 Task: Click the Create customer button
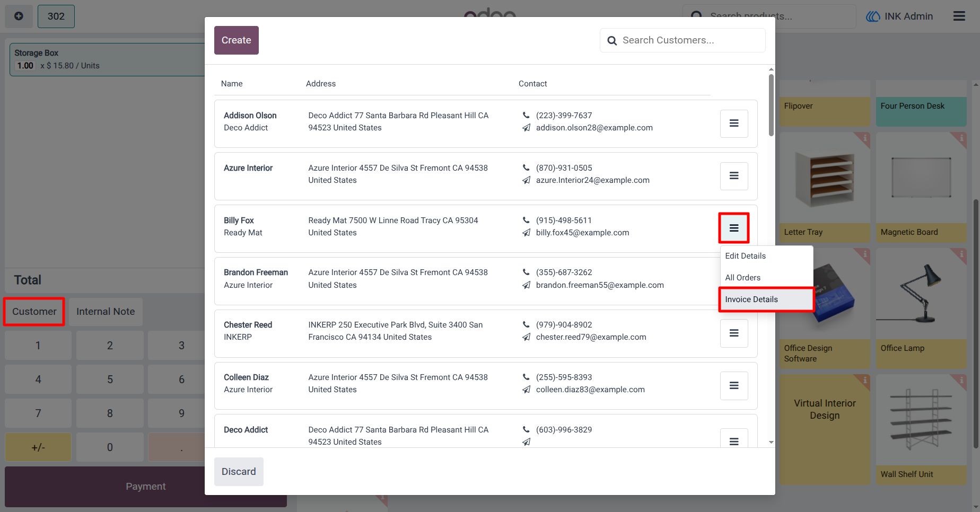coord(237,40)
